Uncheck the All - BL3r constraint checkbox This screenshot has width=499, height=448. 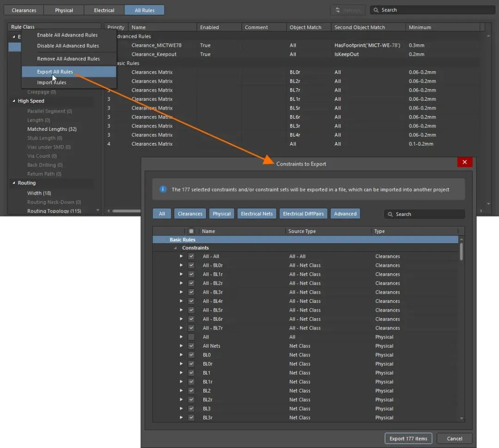pyautogui.click(x=191, y=292)
